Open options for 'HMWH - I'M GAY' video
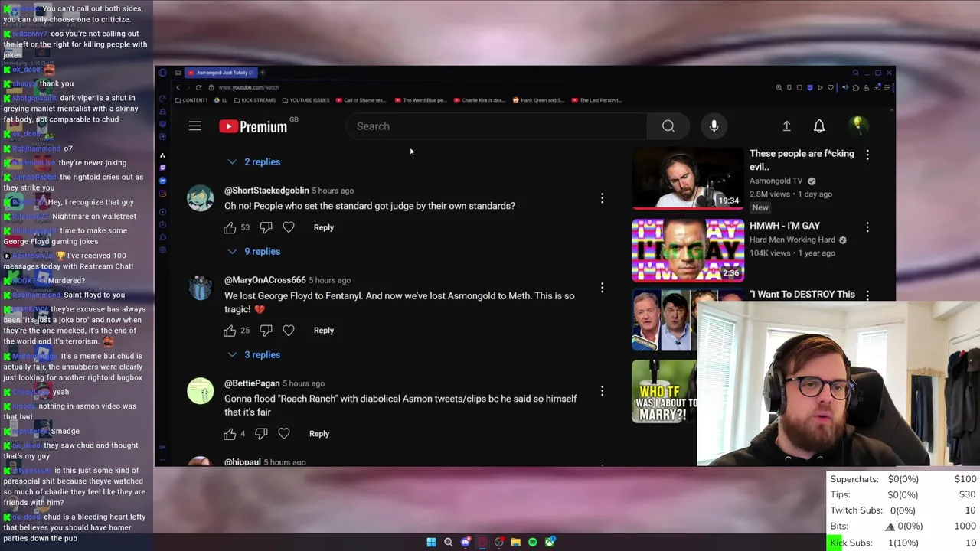This screenshot has height=551, width=980. 867,227
